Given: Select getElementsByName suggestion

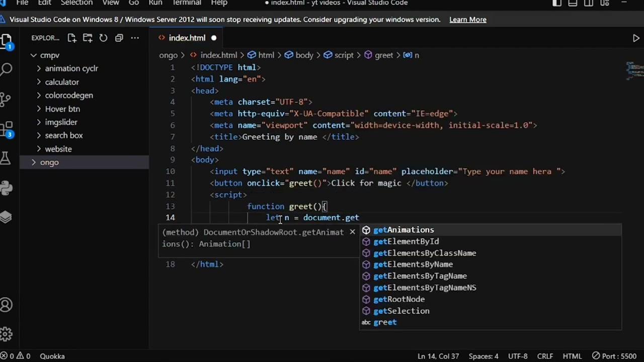Looking at the screenshot, I should pos(491,264).
